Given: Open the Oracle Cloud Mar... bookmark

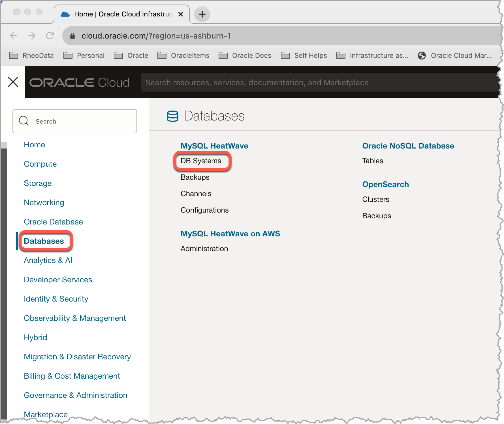Looking at the screenshot, I should coord(455,56).
